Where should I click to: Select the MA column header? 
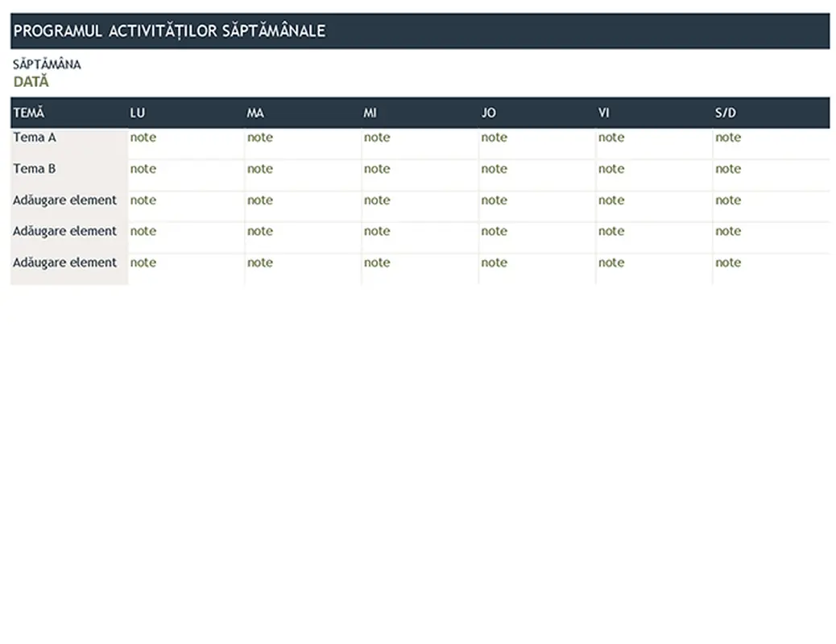tap(255, 113)
